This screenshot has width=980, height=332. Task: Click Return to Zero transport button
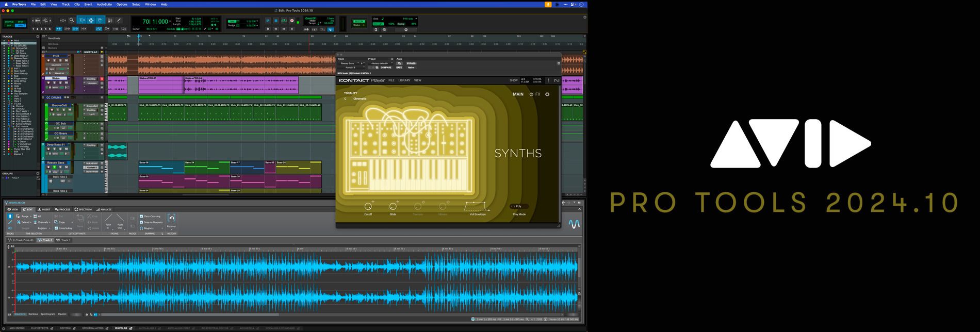pyautogui.click(x=268, y=29)
